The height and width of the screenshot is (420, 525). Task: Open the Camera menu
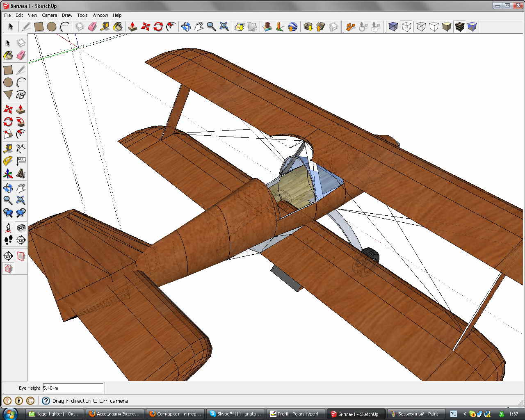tap(49, 15)
